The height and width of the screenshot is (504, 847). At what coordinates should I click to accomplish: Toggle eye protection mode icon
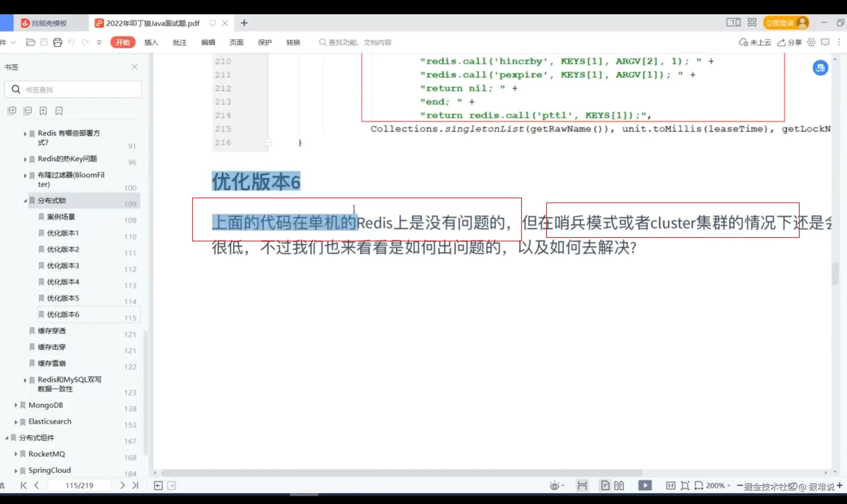(x=554, y=486)
